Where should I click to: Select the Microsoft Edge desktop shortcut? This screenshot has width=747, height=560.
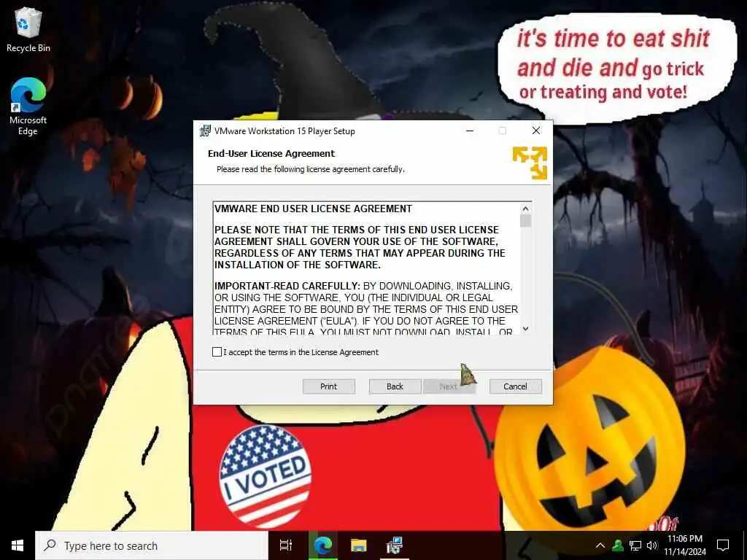(28, 106)
